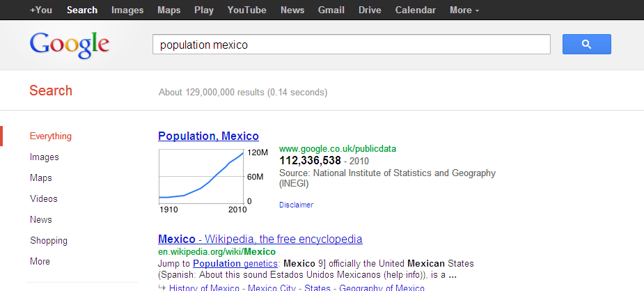644x291 pixels.
Task: Click the blue magnifier search button
Action: (586, 45)
